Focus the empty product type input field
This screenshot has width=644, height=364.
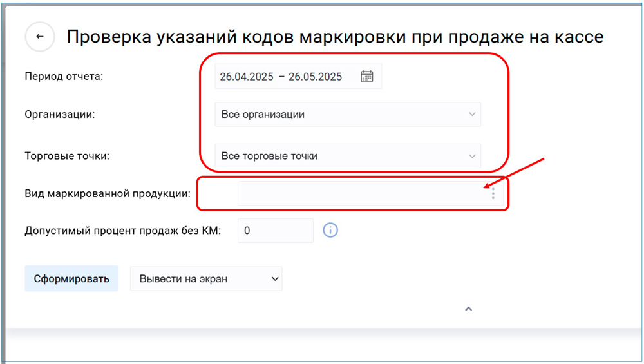coord(361,193)
